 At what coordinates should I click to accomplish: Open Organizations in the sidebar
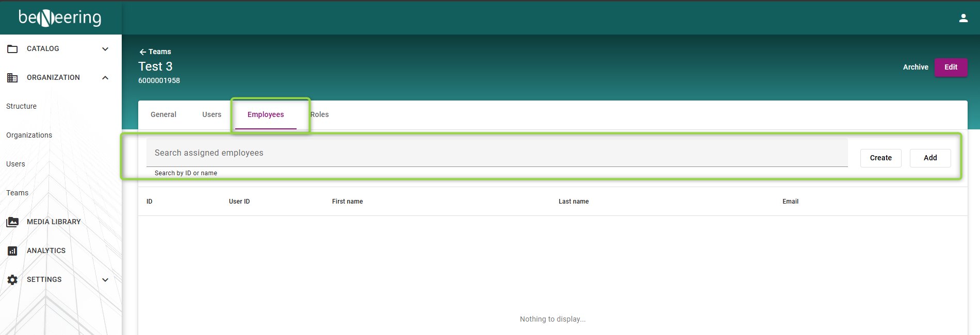(29, 135)
